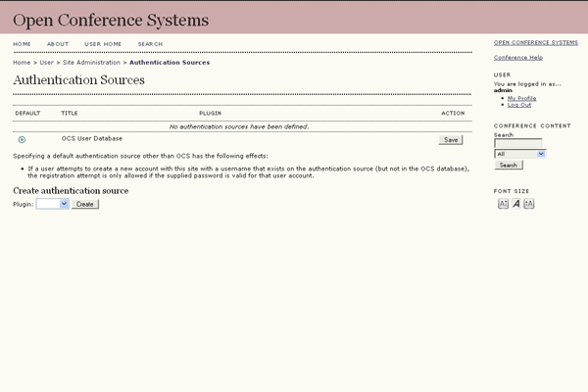Follow the Open Conference Systems sidebar link

[x=535, y=43]
